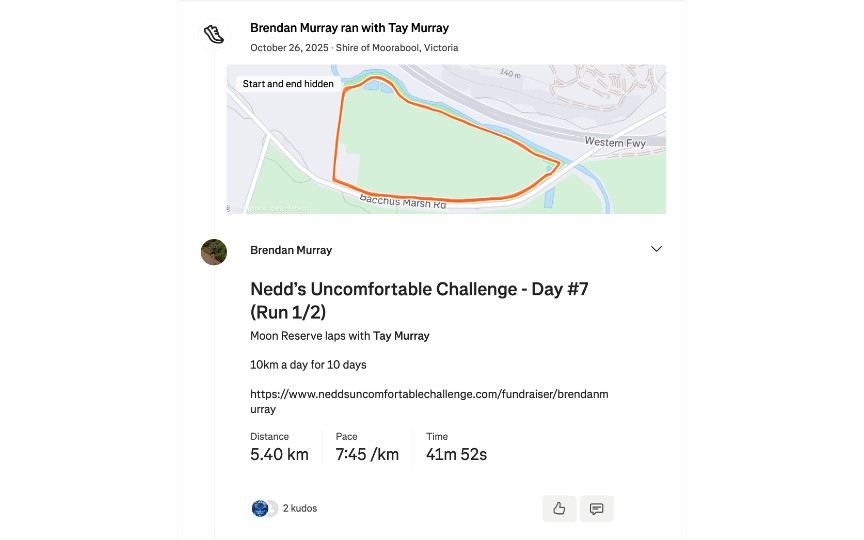Click Brendan Murray's profile avatar
Image resolution: width=864 pixels, height=540 pixels.
(213, 251)
